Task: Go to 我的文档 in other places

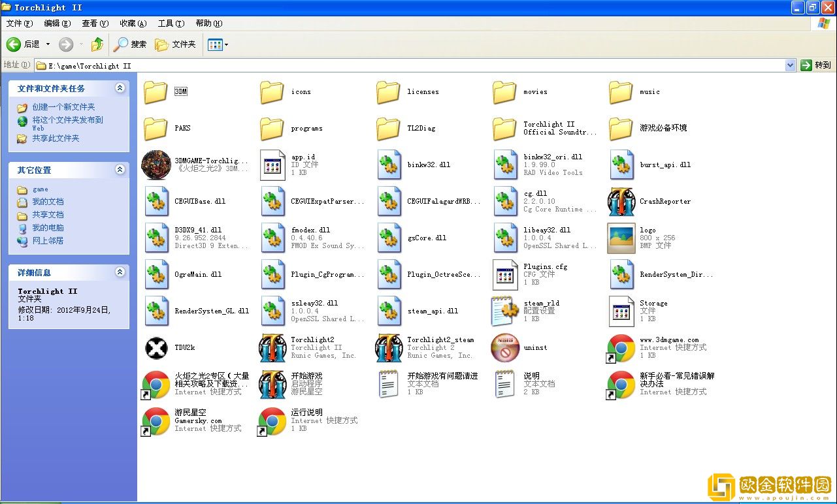Action: (x=48, y=202)
